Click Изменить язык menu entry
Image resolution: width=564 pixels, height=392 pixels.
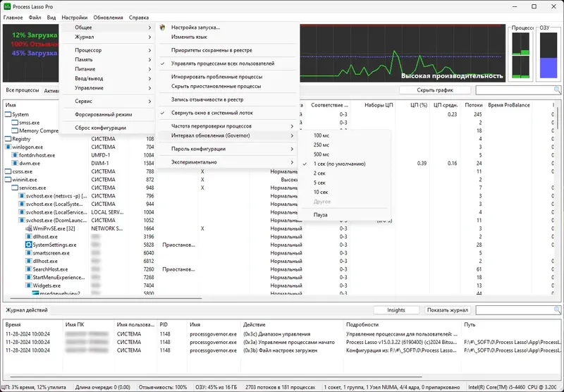click(228, 37)
